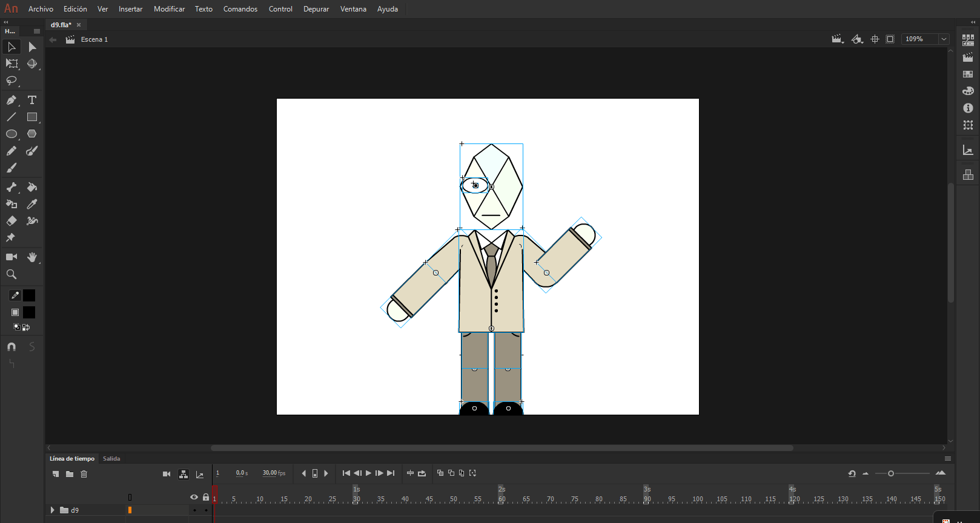Open the Color panel palette icon

click(968, 91)
